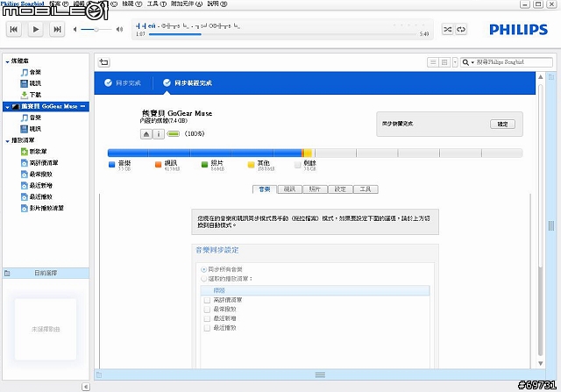561x392 pixels.
Task: Switch to the 照片 sync tab
Action: point(315,189)
